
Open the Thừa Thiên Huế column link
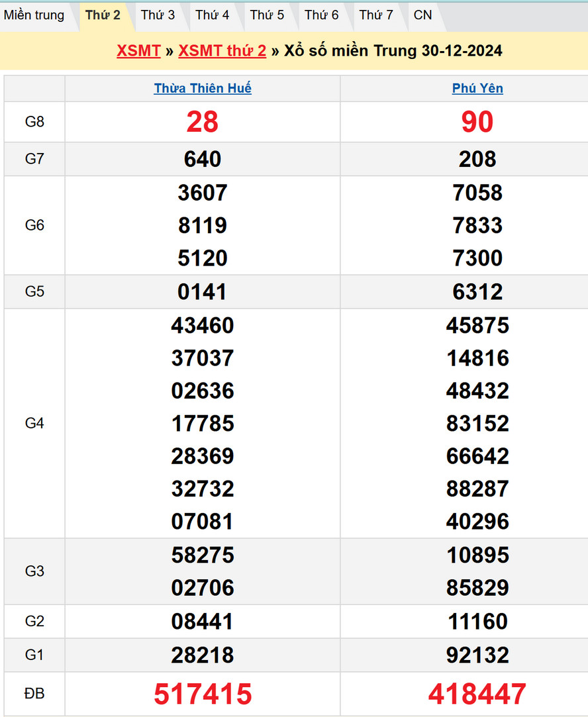pyautogui.click(x=203, y=89)
